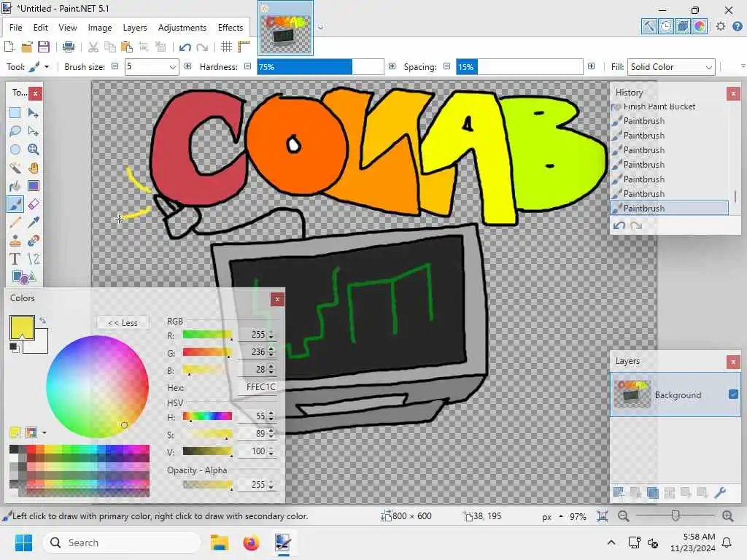
Task: Choose the Clone Stamp tool
Action: (15, 241)
